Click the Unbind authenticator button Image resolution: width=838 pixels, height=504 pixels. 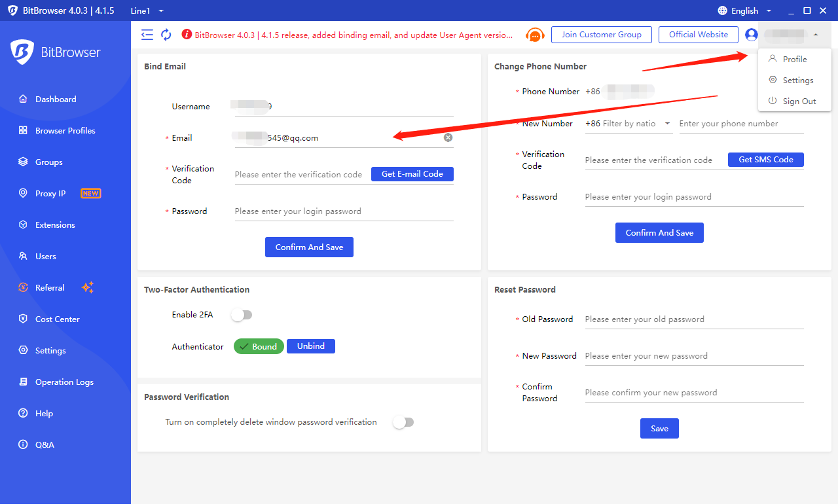(311, 346)
